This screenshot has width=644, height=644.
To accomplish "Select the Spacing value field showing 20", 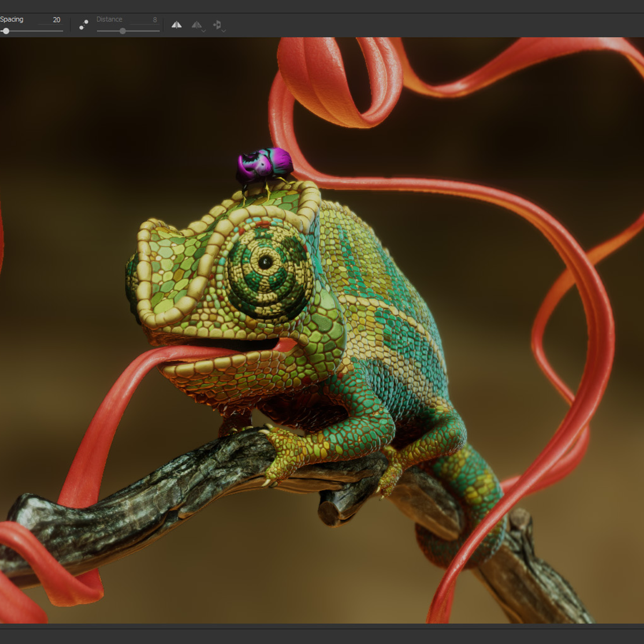I will pyautogui.click(x=55, y=19).
